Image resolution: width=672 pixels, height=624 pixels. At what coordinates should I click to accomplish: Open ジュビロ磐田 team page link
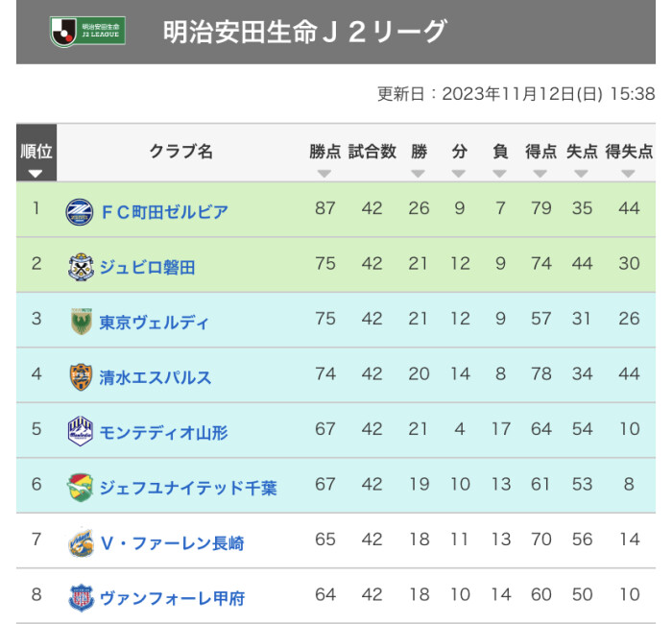147,267
